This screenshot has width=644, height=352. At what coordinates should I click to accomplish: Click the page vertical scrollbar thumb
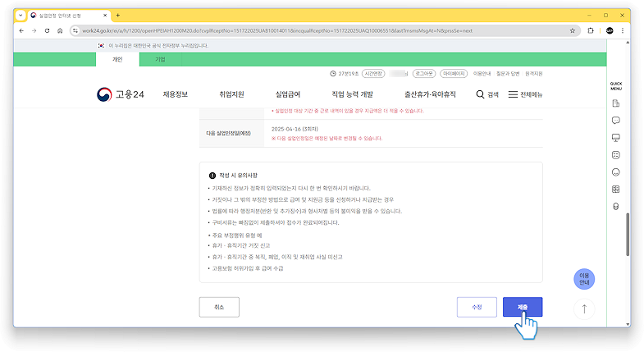pyautogui.click(x=628, y=235)
